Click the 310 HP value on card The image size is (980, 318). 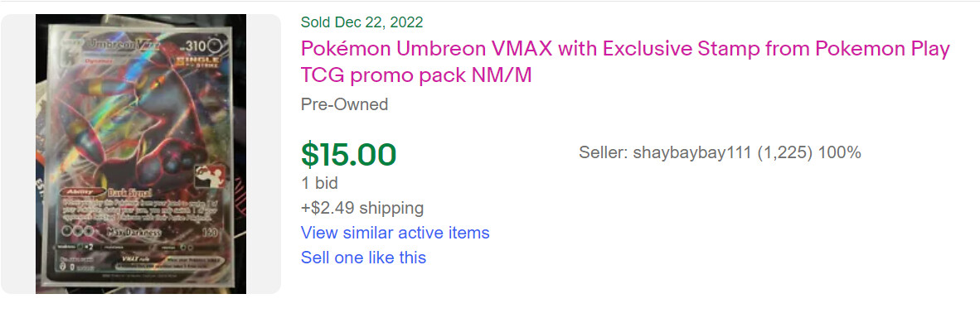tap(199, 47)
